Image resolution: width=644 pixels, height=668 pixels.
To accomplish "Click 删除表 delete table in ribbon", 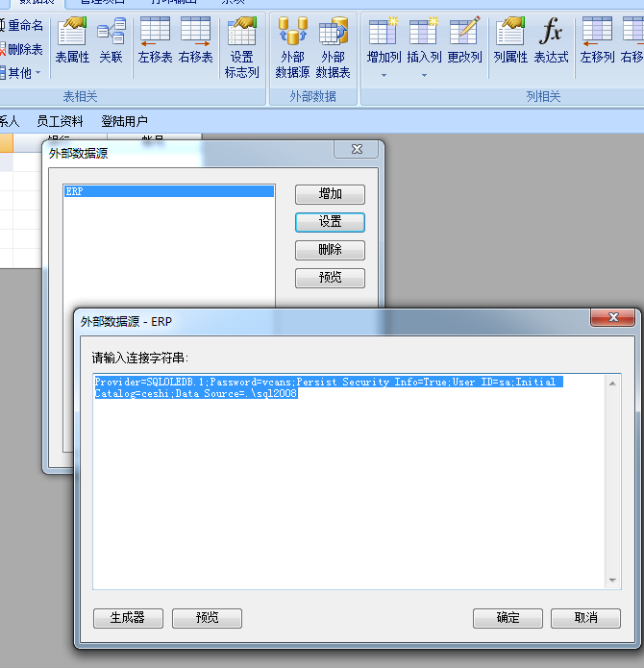I will 22,49.
